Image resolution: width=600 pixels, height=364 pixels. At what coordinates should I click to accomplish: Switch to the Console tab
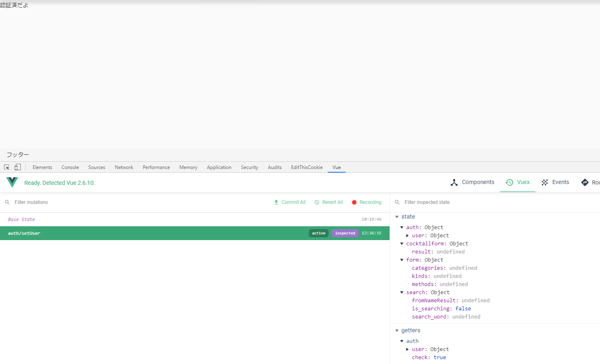[70, 167]
